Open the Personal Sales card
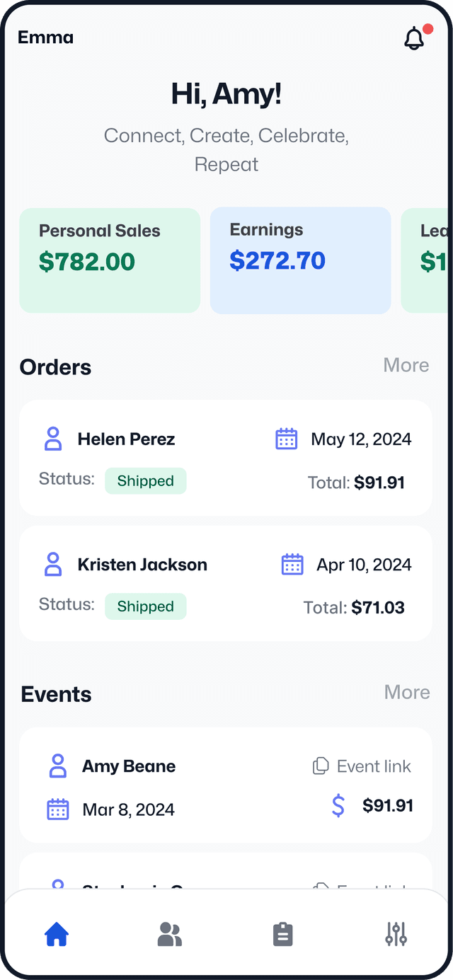 110,260
